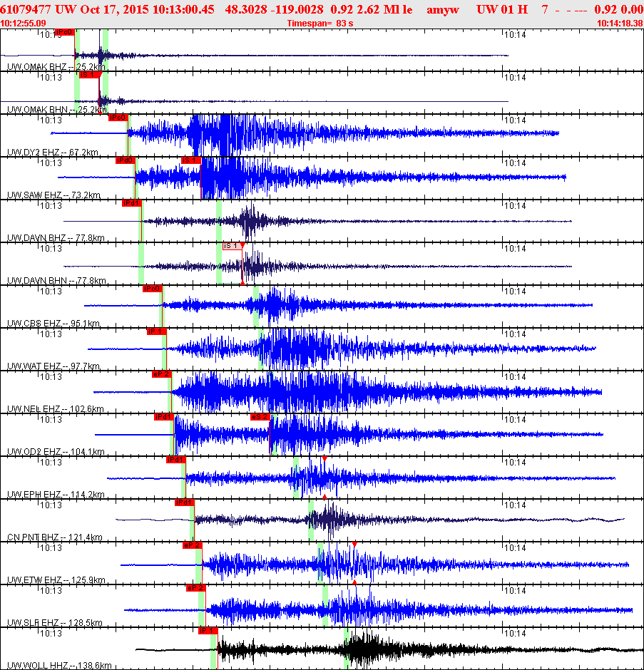
Task: Click the start time 10:12:55.09
Action: (x=23, y=23)
